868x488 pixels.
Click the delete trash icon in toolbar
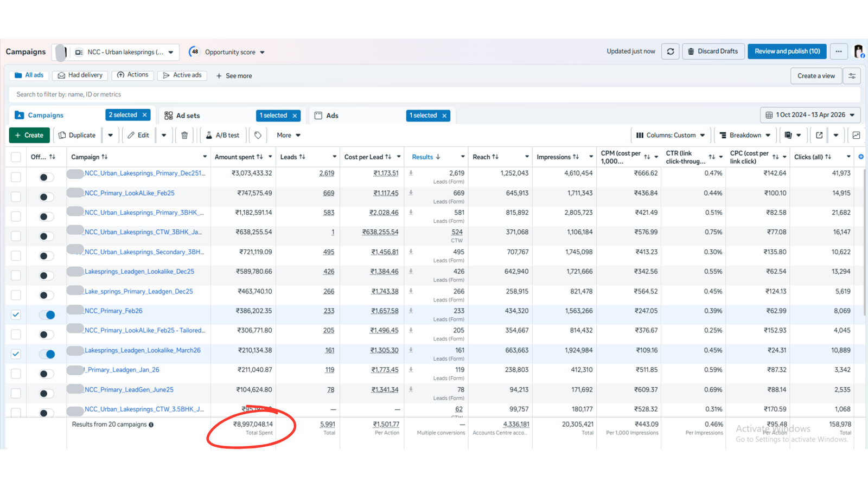click(184, 135)
